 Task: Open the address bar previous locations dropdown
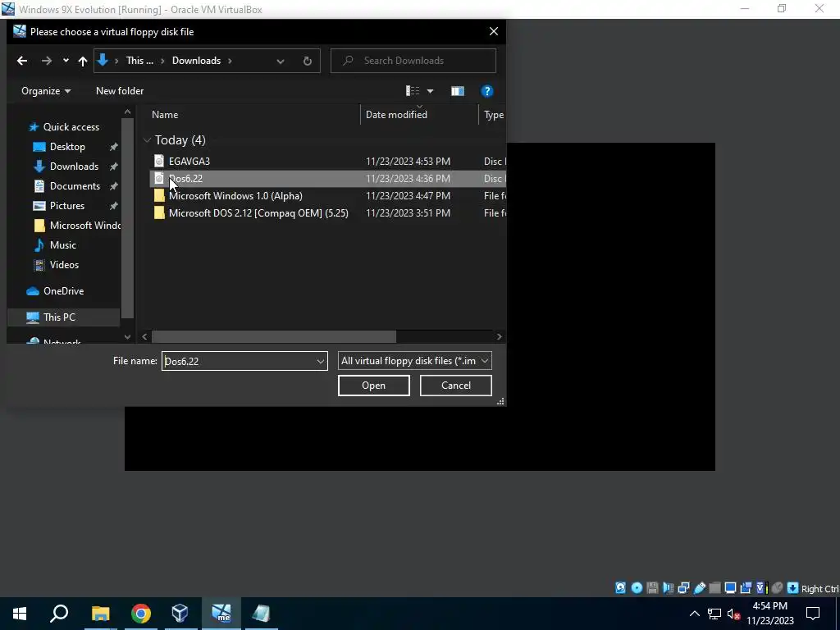click(x=281, y=61)
